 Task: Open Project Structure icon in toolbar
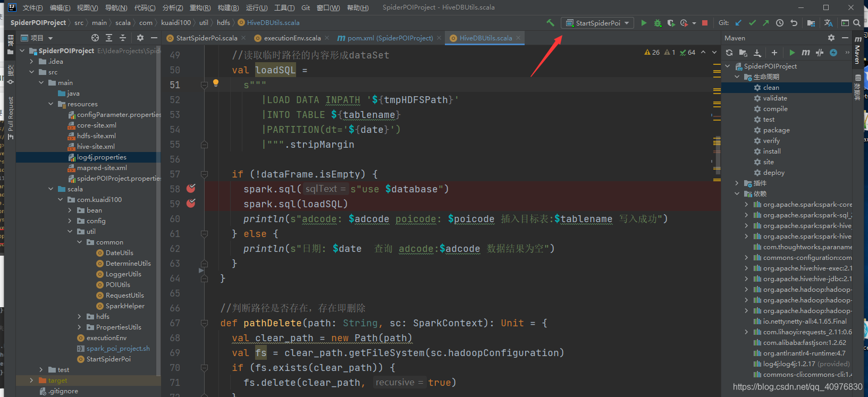pyautogui.click(x=811, y=23)
